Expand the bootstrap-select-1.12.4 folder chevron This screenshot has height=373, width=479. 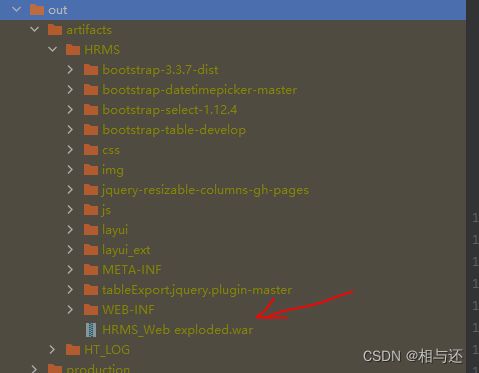(70, 110)
